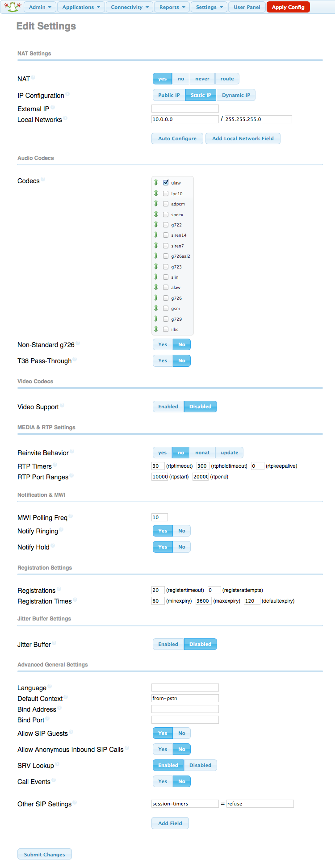Click the External IP input field
This screenshot has width=335, height=868.
185,109
